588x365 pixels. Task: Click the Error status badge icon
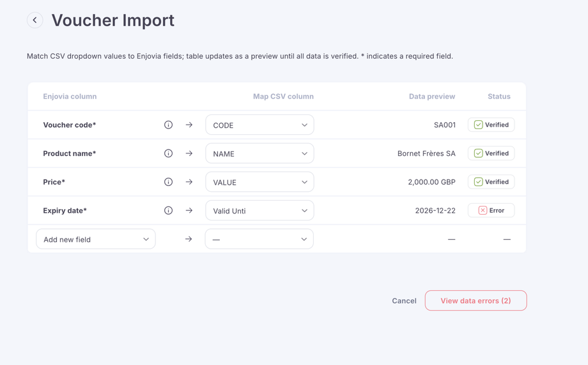point(483,210)
